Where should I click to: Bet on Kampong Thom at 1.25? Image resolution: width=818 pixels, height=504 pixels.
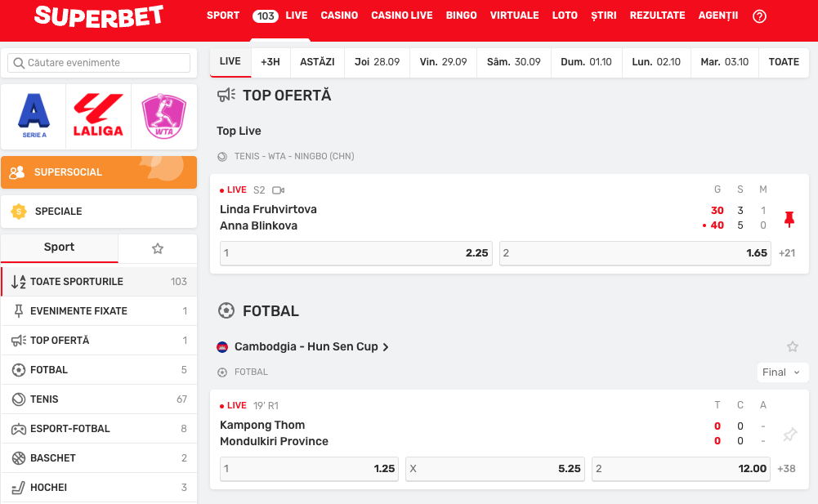pos(309,469)
